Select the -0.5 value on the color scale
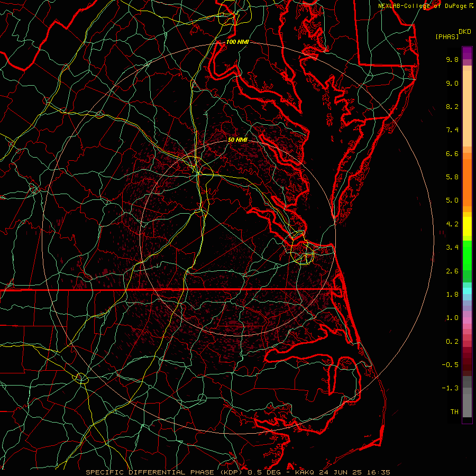Viewport: 476px width, 476px height. point(450,365)
